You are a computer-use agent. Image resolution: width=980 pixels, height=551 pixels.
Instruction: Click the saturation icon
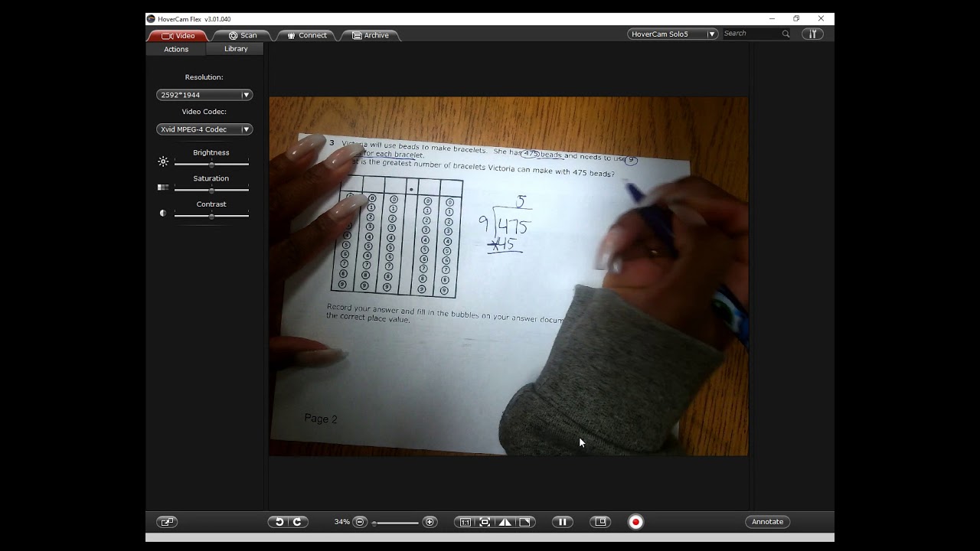coord(163,187)
